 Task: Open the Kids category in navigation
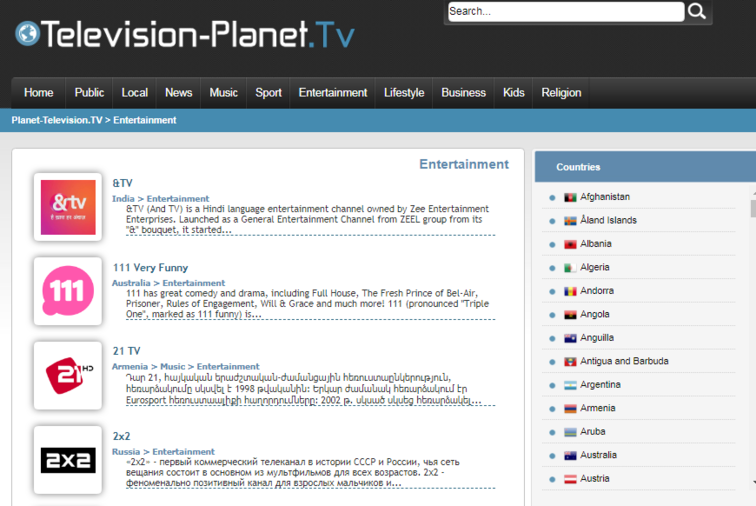(513, 93)
